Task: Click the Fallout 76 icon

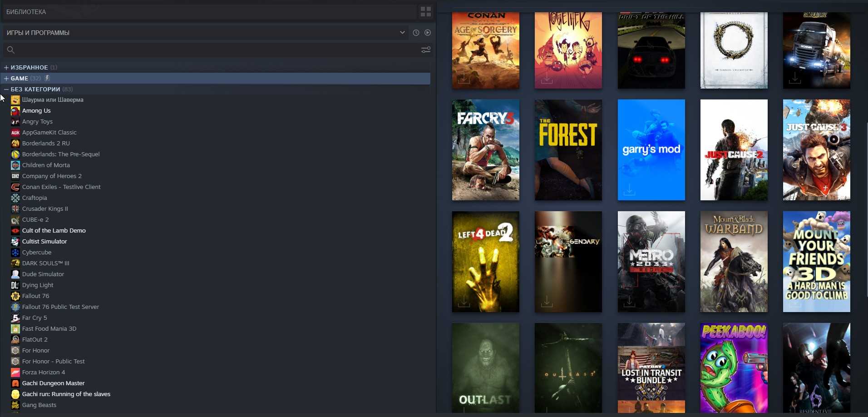Action: click(x=15, y=296)
